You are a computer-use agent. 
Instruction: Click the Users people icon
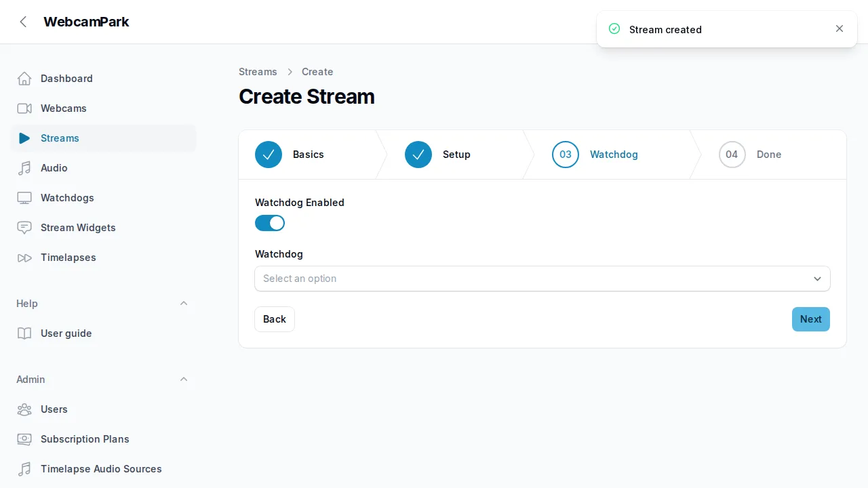(x=24, y=409)
